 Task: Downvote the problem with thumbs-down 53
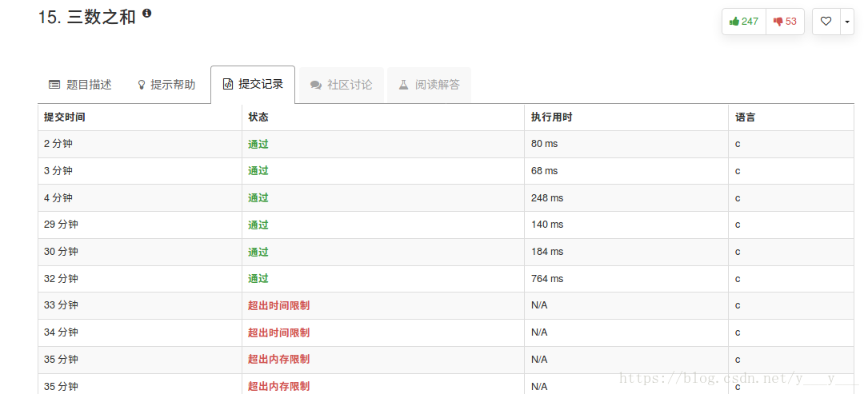785,22
